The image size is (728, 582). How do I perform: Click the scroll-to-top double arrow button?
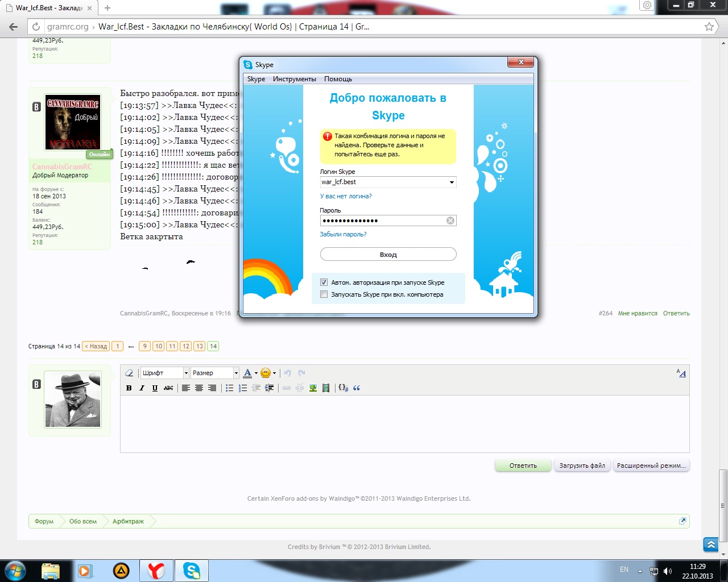point(710,544)
